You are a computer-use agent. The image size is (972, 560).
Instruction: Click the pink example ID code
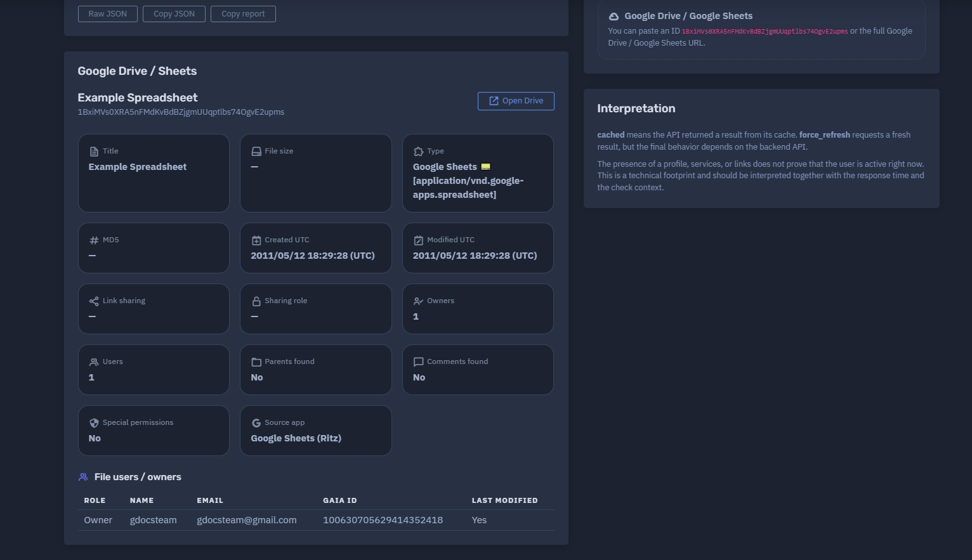pos(765,31)
